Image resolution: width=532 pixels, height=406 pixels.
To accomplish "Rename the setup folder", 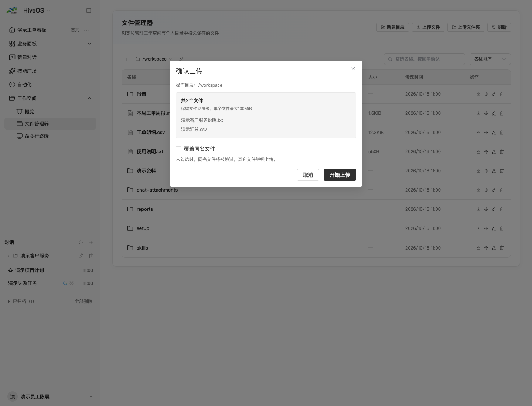I will click(x=494, y=228).
